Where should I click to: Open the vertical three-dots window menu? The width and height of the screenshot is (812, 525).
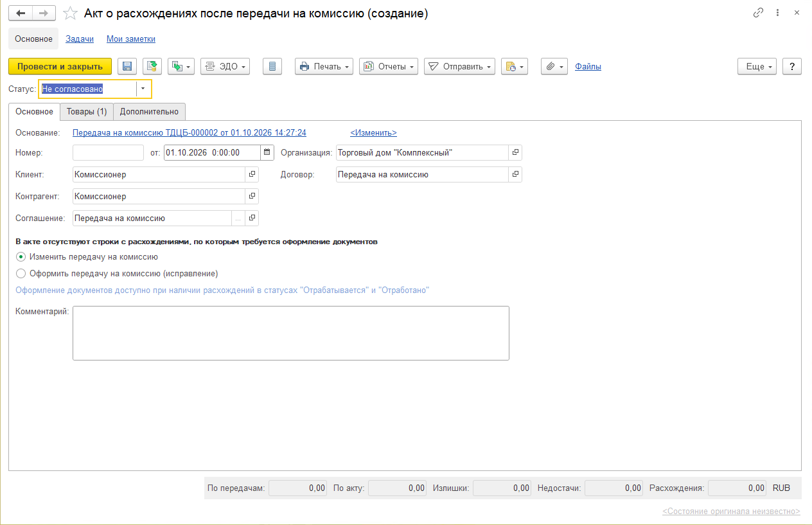coord(778,13)
